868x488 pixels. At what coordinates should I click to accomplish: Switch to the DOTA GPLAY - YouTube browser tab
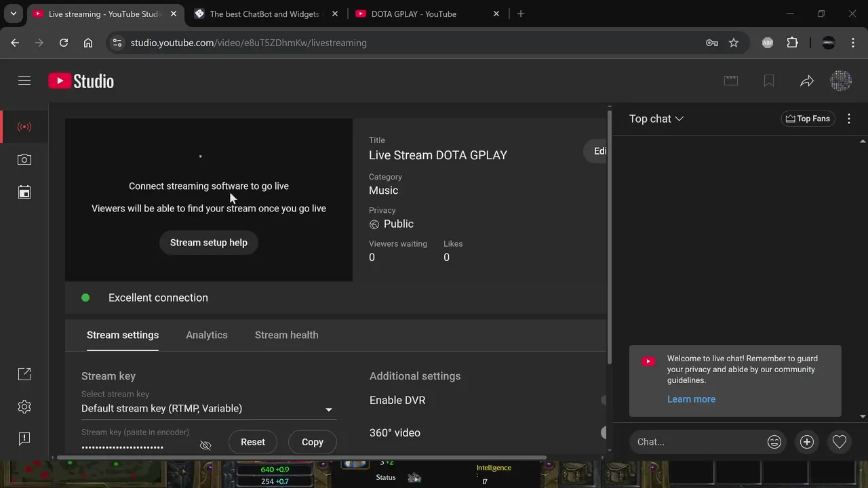pos(427,14)
